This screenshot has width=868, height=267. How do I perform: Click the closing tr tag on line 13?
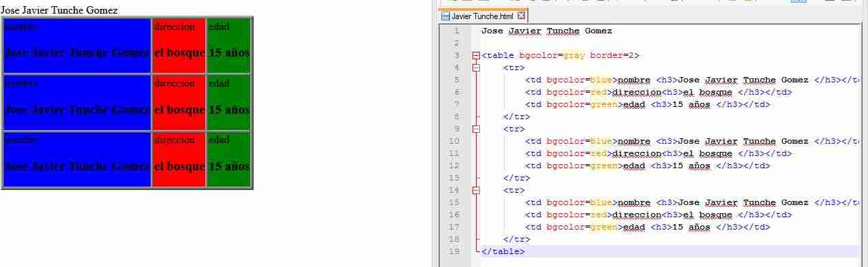[x=514, y=178]
